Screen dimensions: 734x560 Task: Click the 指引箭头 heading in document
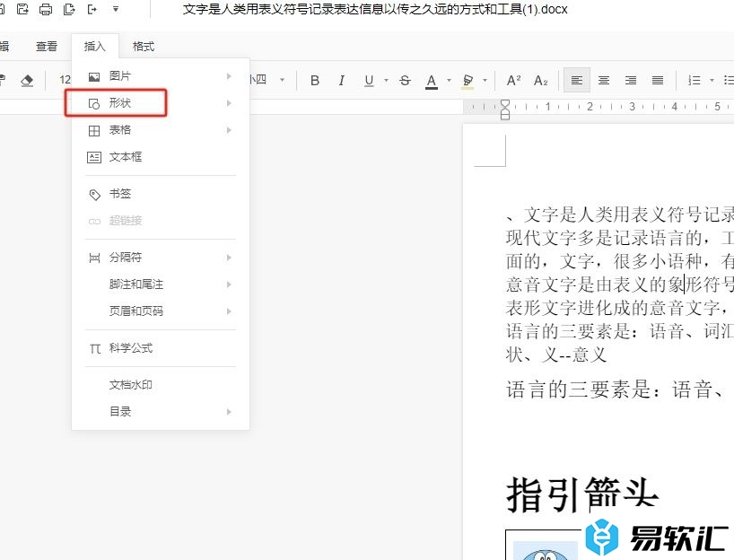point(582,494)
